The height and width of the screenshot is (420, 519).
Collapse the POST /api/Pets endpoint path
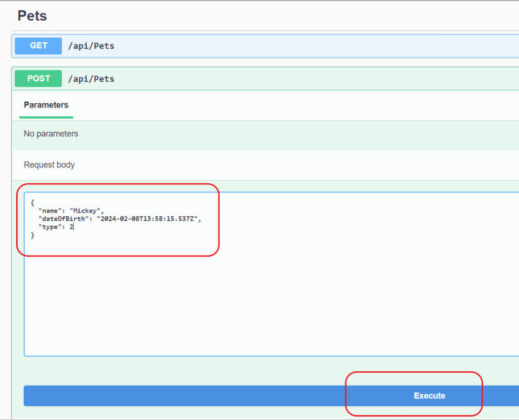point(91,79)
